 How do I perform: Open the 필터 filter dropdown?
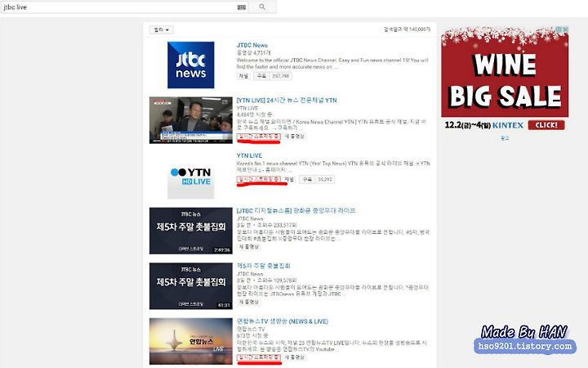pos(161,29)
